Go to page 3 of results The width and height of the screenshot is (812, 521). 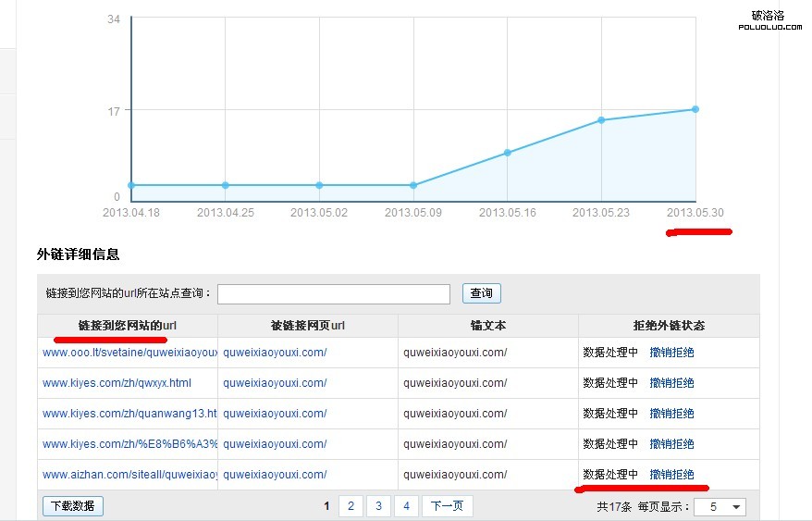tap(378, 506)
